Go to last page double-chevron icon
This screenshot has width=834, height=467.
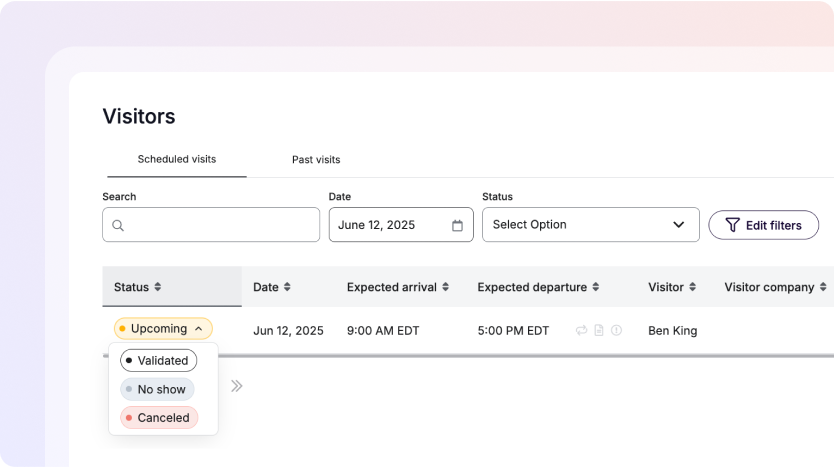pyautogui.click(x=237, y=386)
